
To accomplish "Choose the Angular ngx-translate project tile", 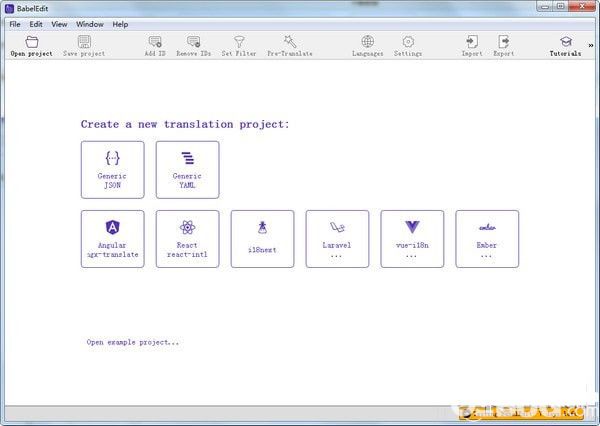I will (112, 239).
